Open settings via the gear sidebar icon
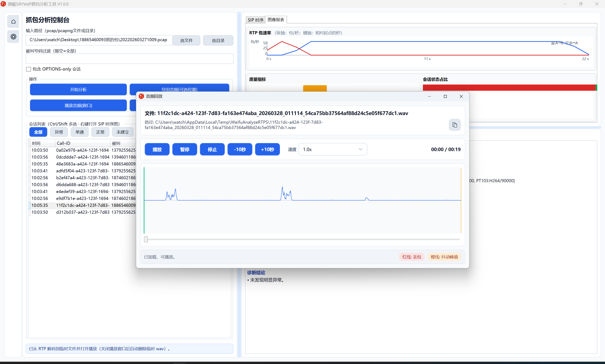This screenshot has width=605, height=364. (13, 37)
